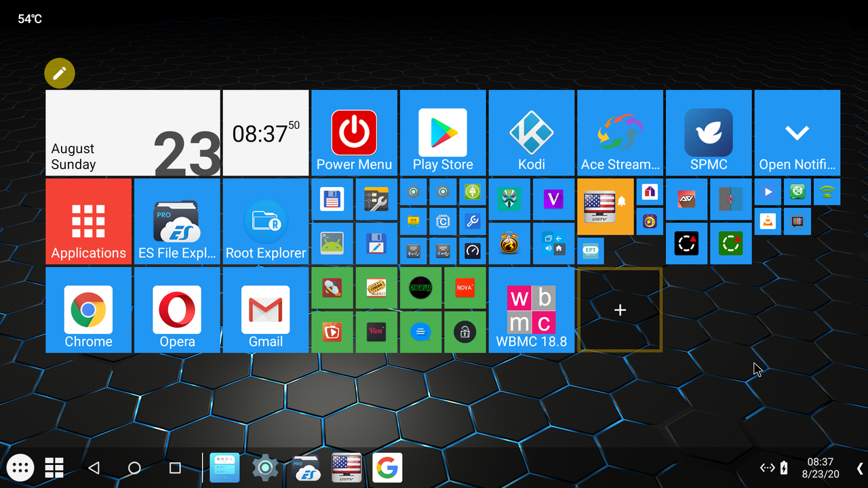Image resolution: width=868 pixels, height=488 pixels.
Task: Launch the Viva TV green tile
Action: click(376, 332)
